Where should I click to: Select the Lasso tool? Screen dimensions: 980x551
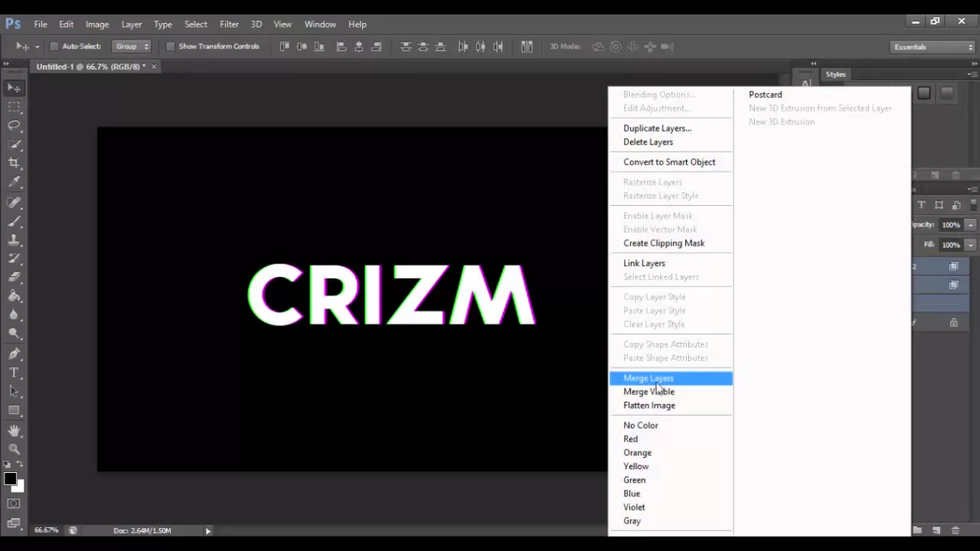click(x=14, y=126)
